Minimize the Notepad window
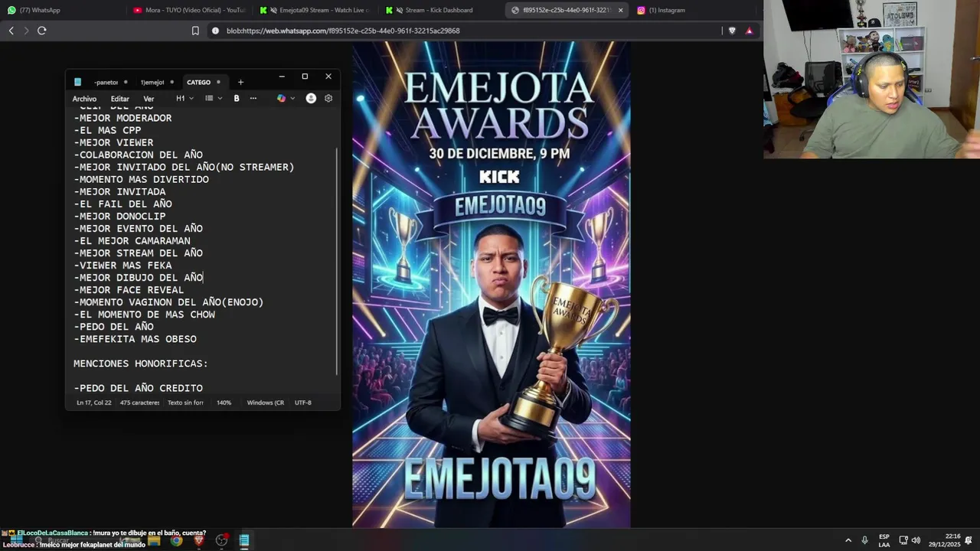Viewport: 980px width, 551px height. coord(282,77)
